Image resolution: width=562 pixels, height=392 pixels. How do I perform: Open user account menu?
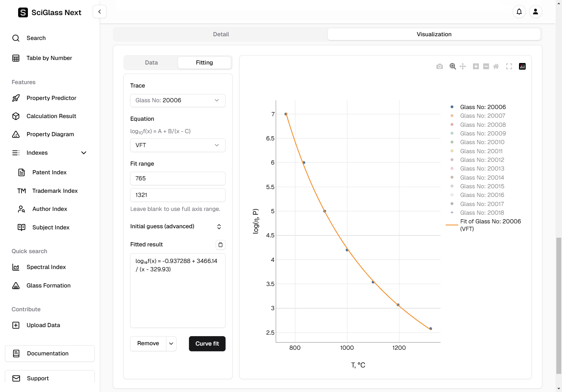(535, 12)
